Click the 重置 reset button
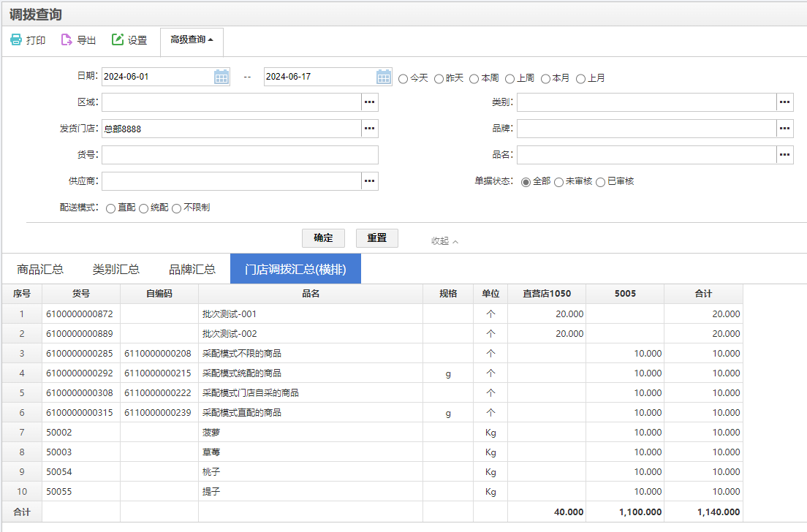Image resolution: width=807 pixels, height=532 pixels. click(376, 237)
